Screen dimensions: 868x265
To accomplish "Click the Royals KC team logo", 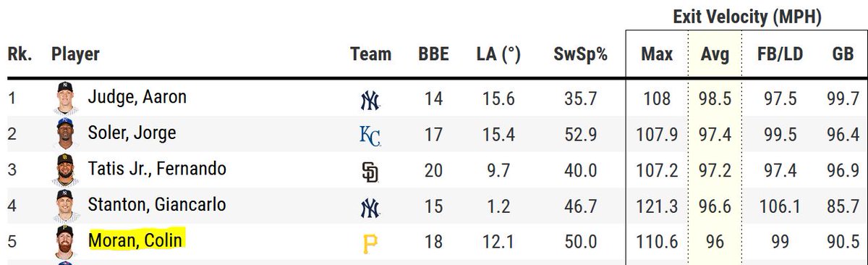I will point(370,136).
